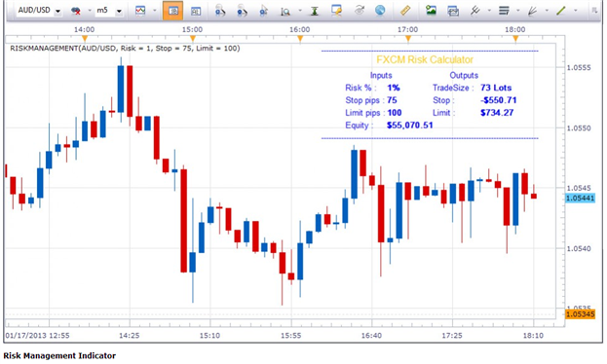Click the cursor pointer tool icon

264,11
